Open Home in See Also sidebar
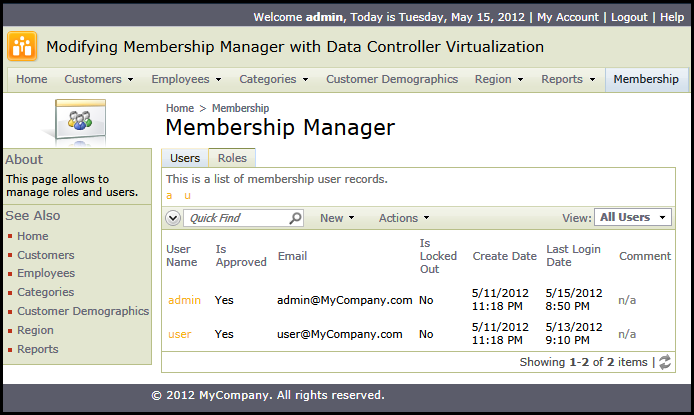The image size is (694, 415). click(x=33, y=236)
